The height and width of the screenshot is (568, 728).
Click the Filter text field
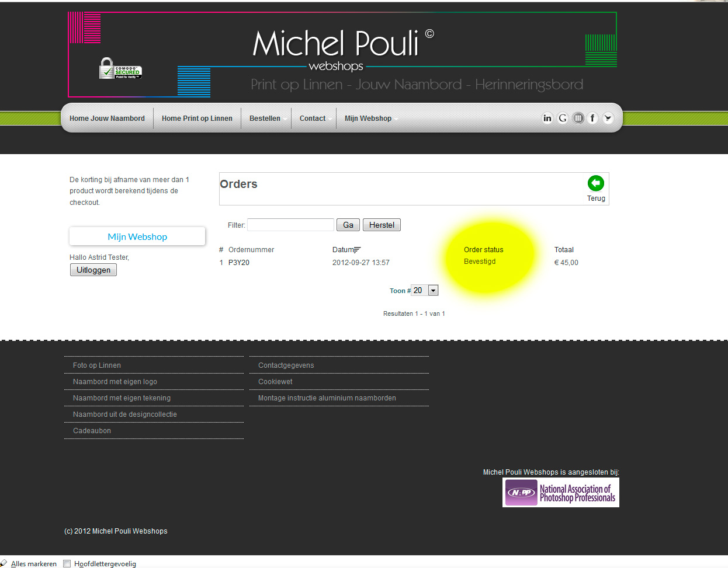click(x=290, y=225)
